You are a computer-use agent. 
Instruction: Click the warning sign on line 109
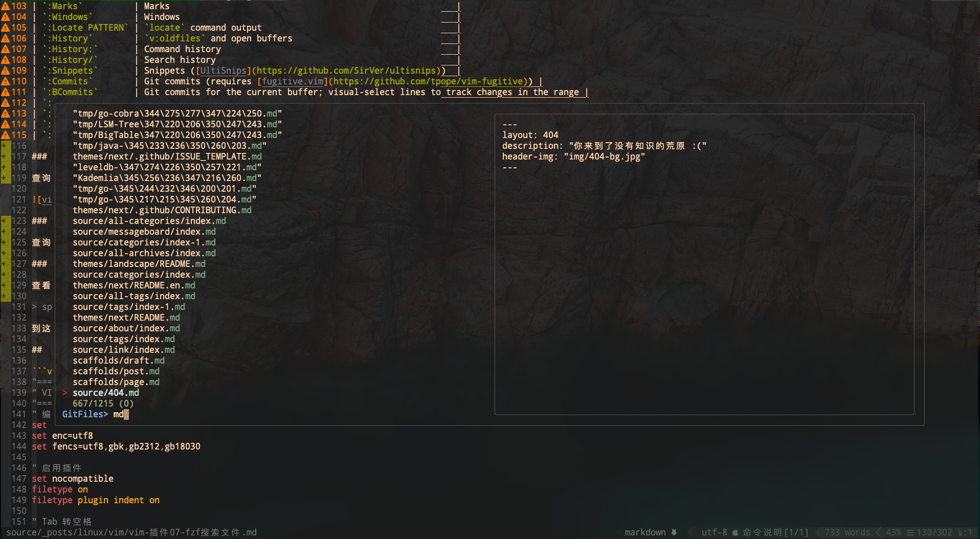tap(6, 71)
